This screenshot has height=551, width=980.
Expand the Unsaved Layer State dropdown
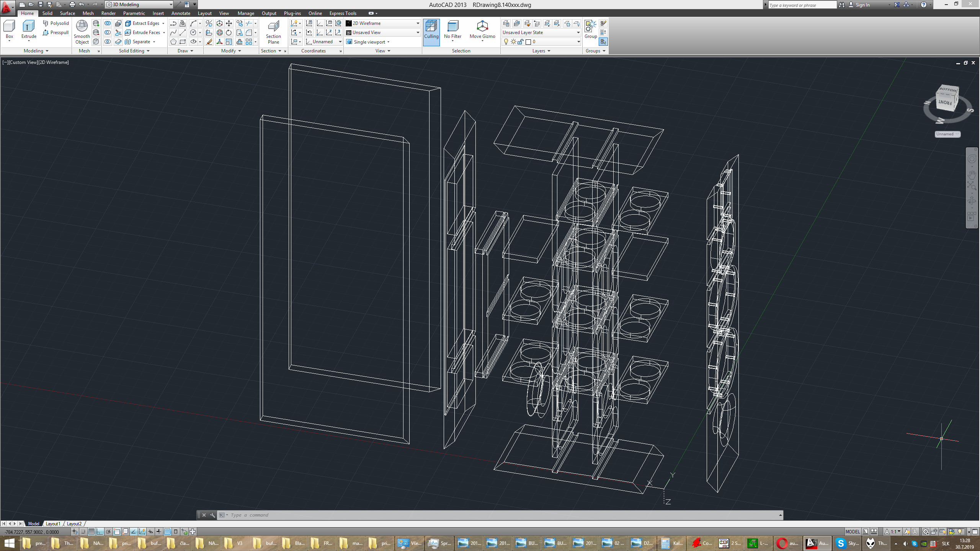point(541,33)
